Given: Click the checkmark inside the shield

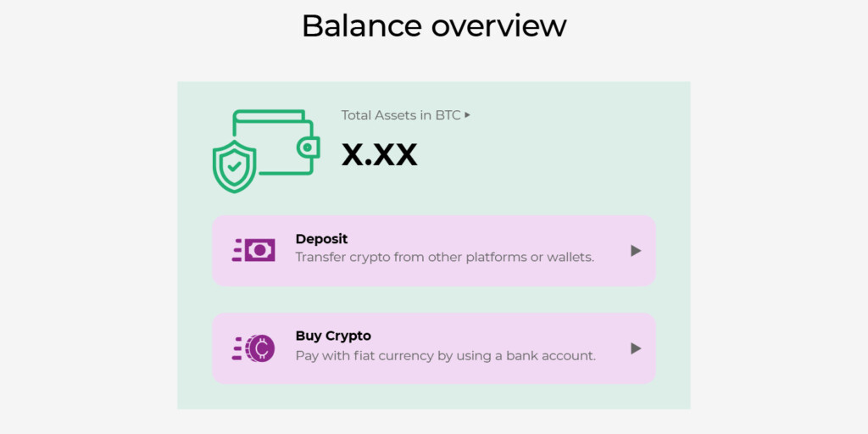Looking at the screenshot, I should (234, 167).
